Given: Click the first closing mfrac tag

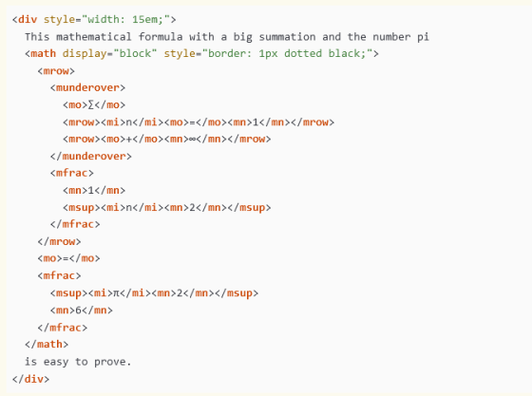Looking at the screenshot, I should 75,224.
